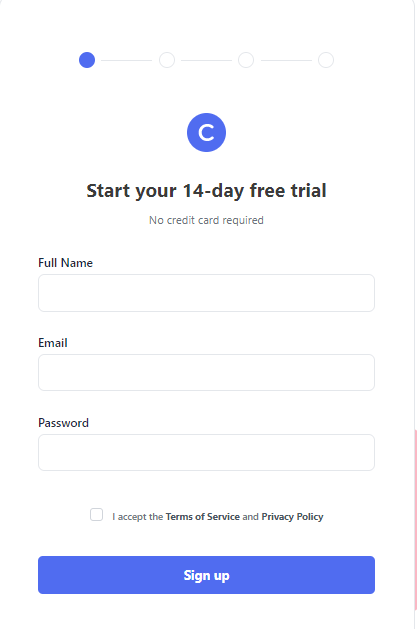
Task: Click the Password field label
Action: (x=63, y=423)
